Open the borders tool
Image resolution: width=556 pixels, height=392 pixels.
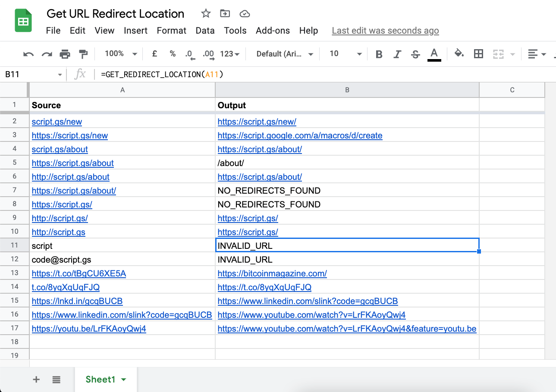tap(478, 54)
